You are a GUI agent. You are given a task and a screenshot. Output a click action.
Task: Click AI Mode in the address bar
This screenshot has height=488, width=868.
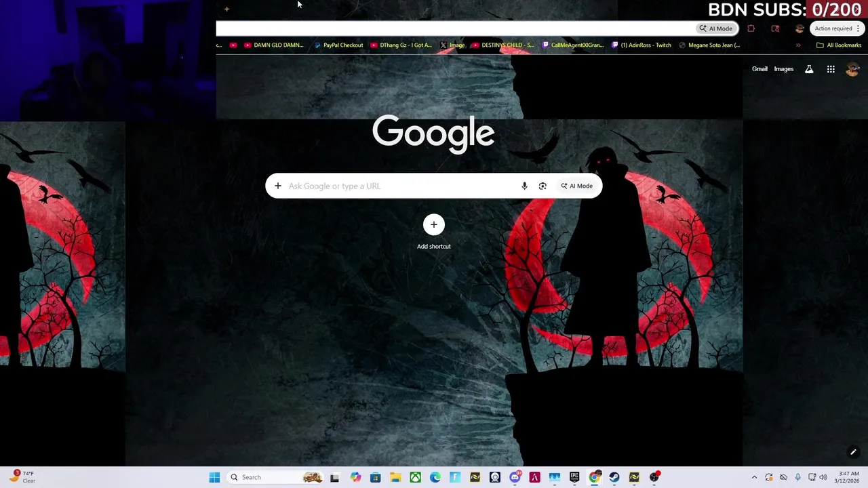click(x=716, y=28)
